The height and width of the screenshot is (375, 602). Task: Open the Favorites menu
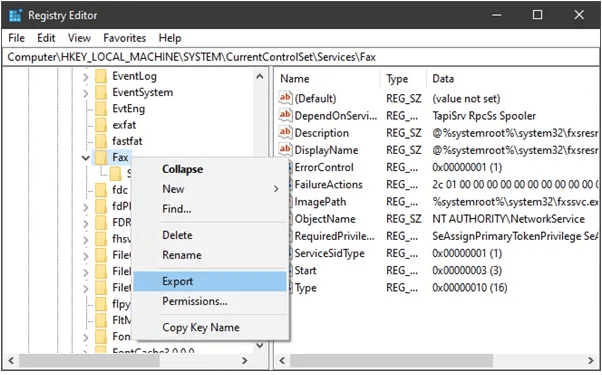(124, 38)
